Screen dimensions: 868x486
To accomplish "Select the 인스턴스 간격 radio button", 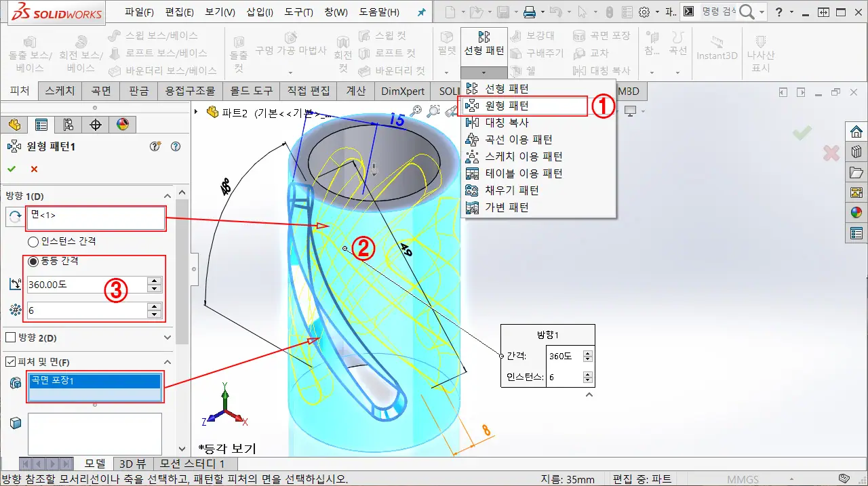I will coord(33,241).
